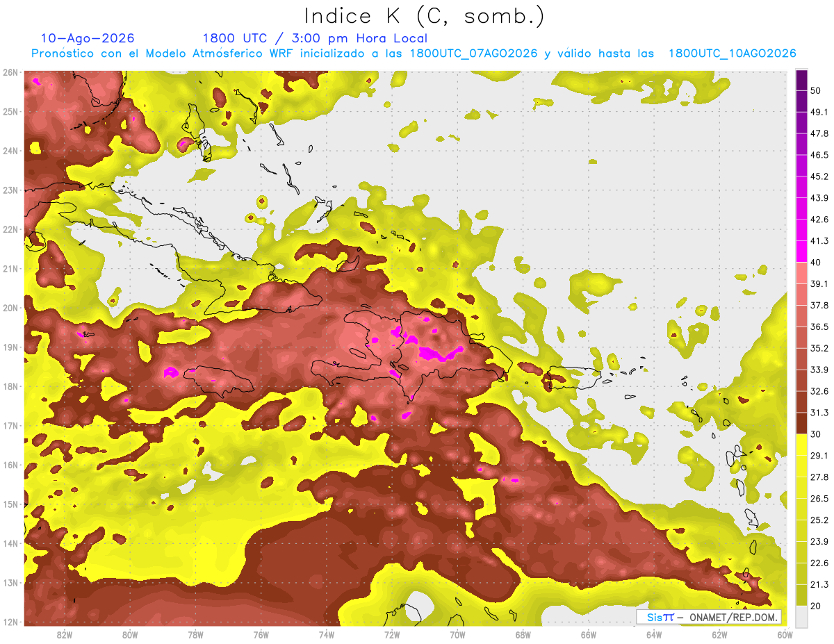Click the colorbar label "27.8"
Viewport: 834px width, 644px height.
(819, 477)
